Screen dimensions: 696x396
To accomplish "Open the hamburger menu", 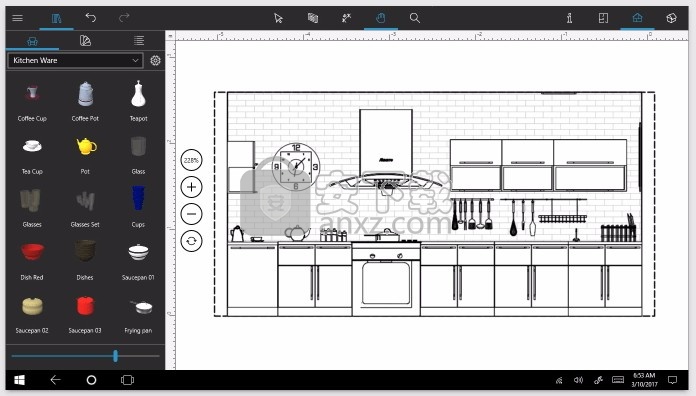I will pyautogui.click(x=17, y=18).
